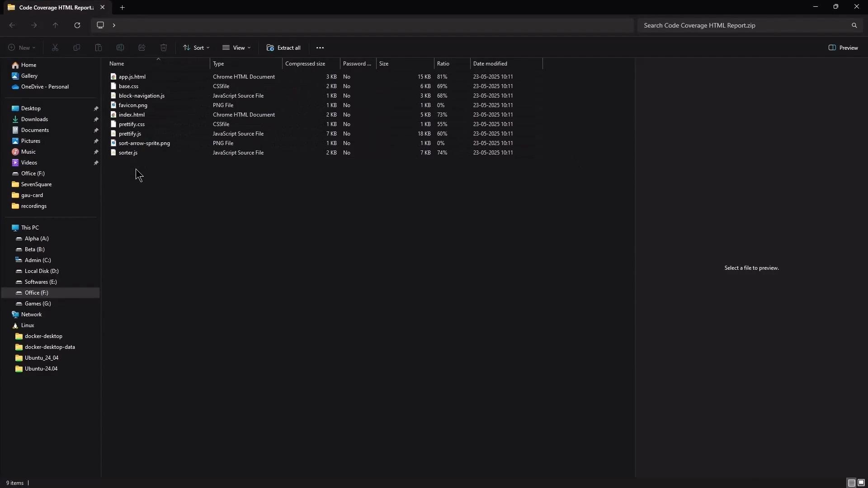
Task: Sort by the Name column header
Action: 117,64
